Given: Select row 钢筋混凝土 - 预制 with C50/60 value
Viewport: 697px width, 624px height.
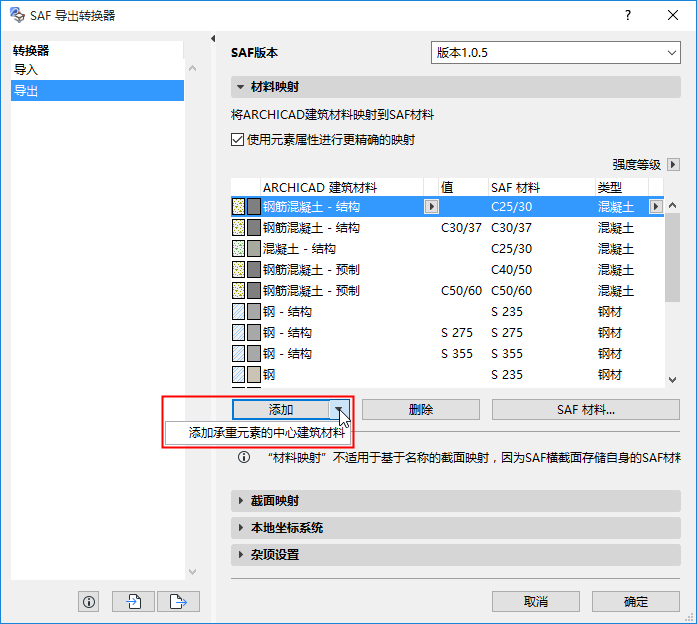Looking at the screenshot, I should 447,291.
